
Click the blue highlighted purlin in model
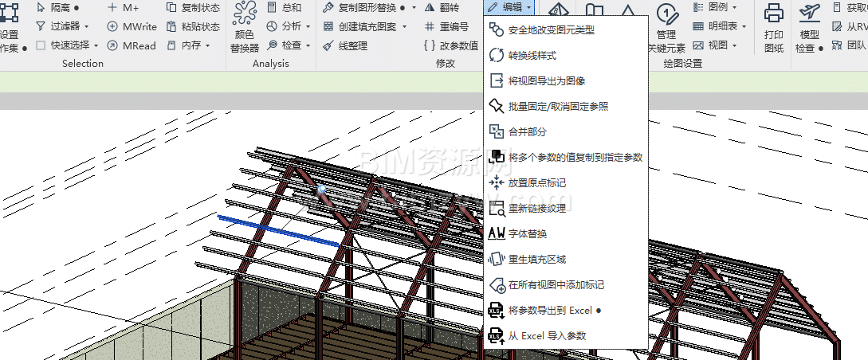279,230
